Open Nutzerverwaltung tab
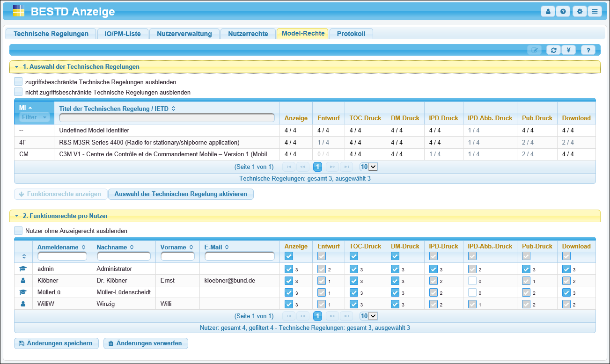This screenshot has height=364, width=610. (x=184, y=34)
